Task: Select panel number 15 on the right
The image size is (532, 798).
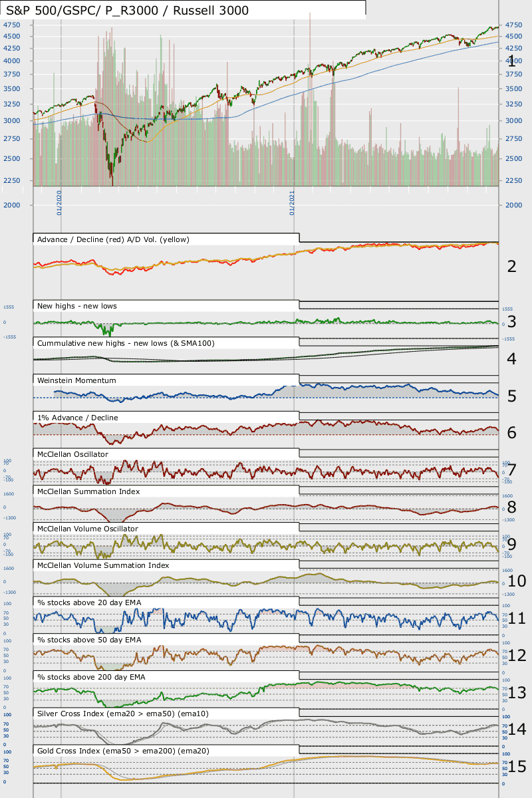Action: coord(517,767)
